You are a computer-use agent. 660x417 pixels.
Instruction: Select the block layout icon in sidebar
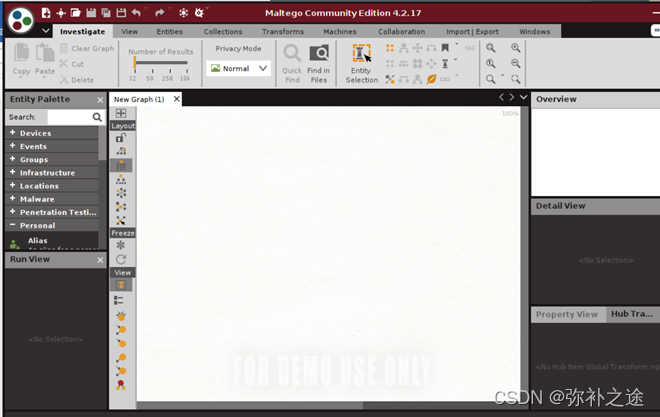[121, 165]
